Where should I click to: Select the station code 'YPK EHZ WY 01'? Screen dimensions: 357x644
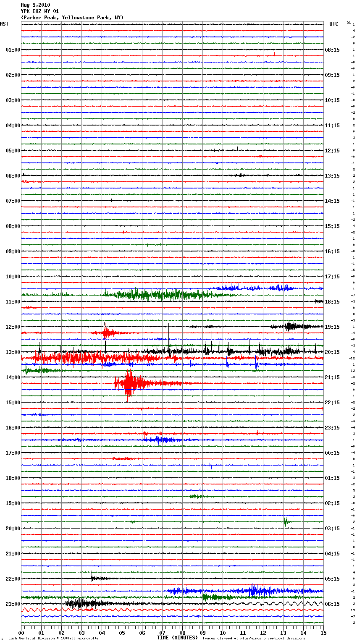(x=40, y=11)
